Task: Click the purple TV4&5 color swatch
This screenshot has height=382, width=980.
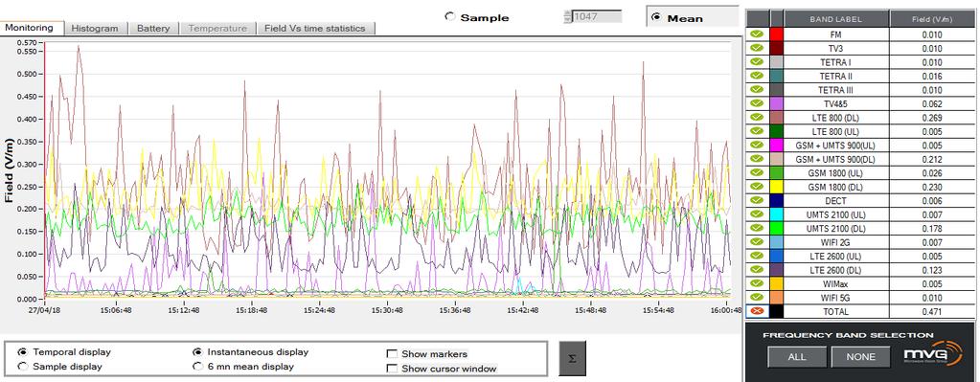Action: 776,103
